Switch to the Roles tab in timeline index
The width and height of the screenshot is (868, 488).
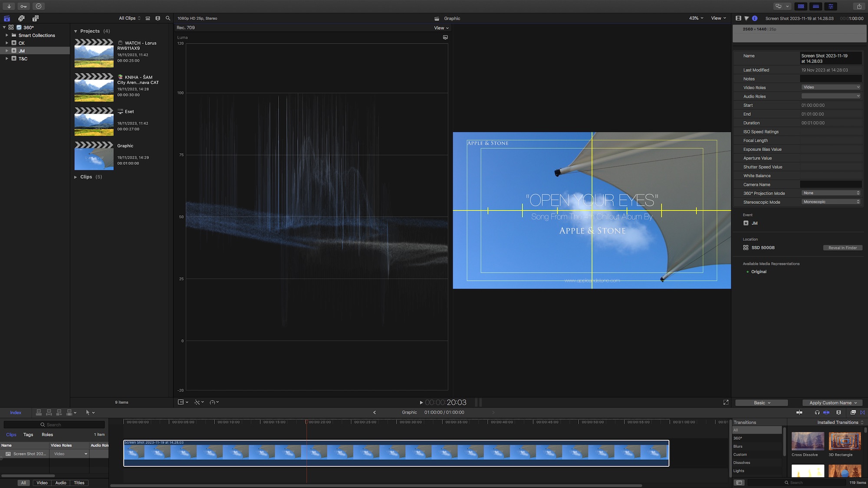(x=47, y=435)
